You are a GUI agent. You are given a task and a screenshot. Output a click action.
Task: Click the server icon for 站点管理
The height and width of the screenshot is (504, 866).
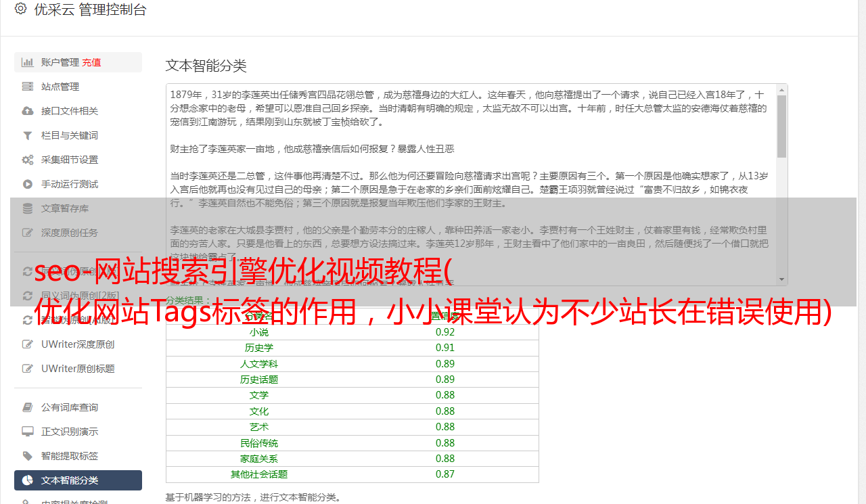28,87
